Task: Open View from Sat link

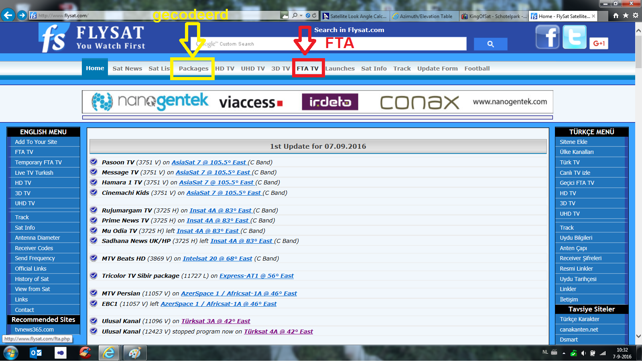Action: (33, 289)
